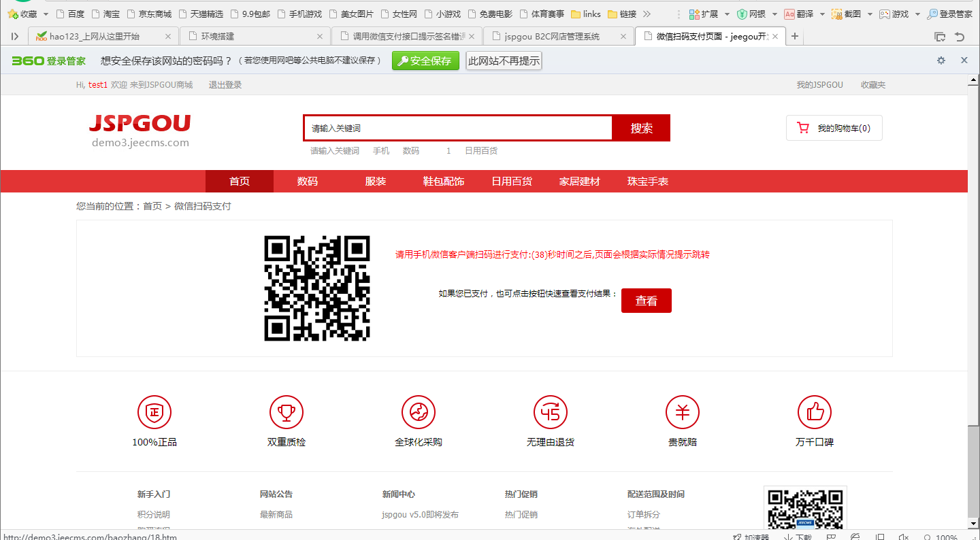
Task: Show more bookmarks via overflow chevron
Action: (647, 14)
